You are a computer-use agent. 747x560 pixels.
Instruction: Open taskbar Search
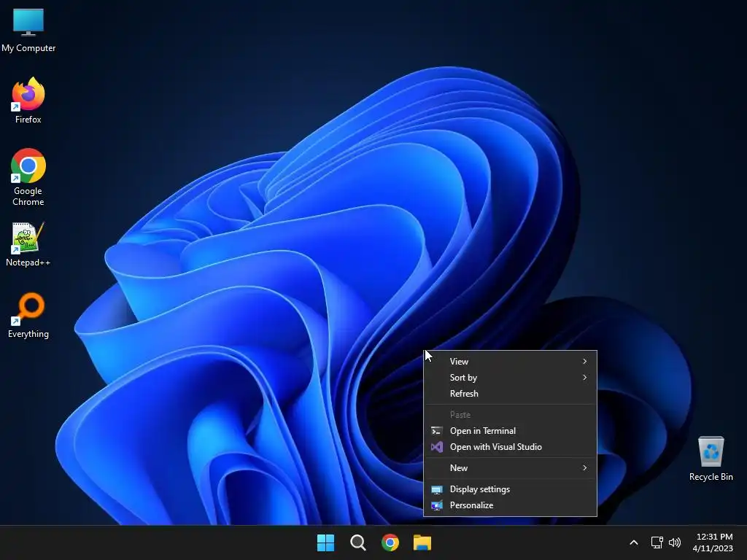[357, 542]
